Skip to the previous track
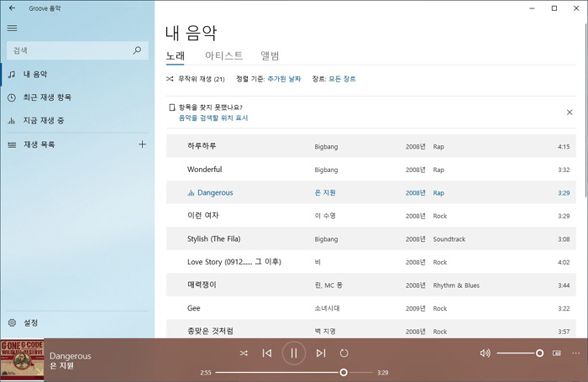 click(267, 353)
